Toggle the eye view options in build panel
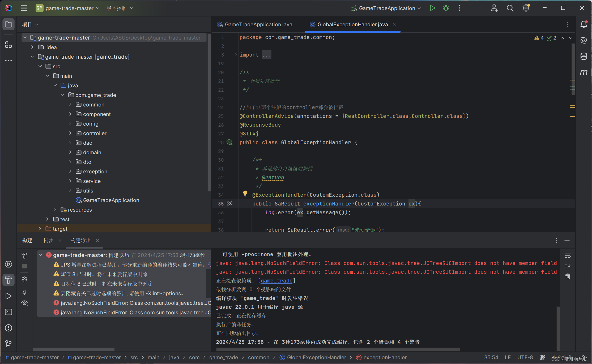The width and height of the screenshot is (592, 364). tap(24, 303)
